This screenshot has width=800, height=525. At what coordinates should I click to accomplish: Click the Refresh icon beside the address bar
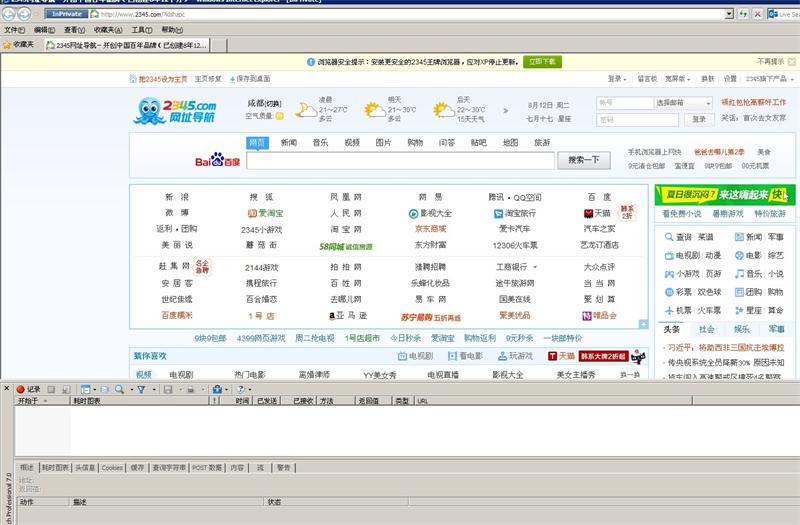tap(743, 14)
